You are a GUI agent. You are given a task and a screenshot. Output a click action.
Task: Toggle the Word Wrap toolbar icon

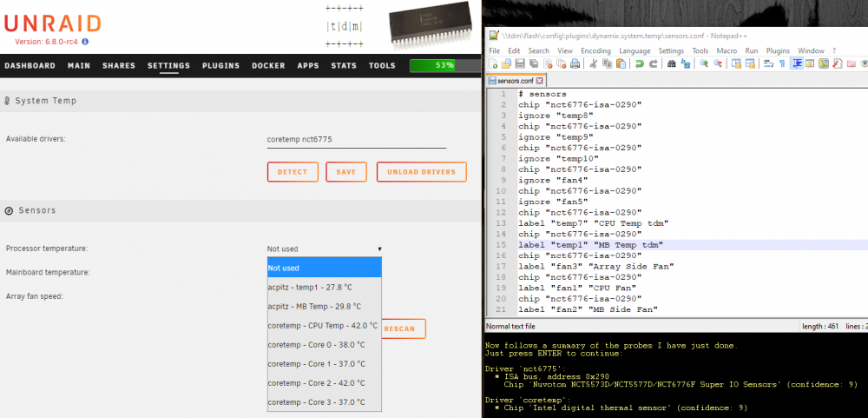point(768,63)
